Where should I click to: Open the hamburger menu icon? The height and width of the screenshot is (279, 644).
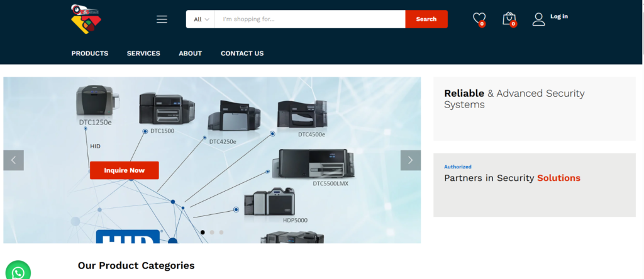pos(162,19)
